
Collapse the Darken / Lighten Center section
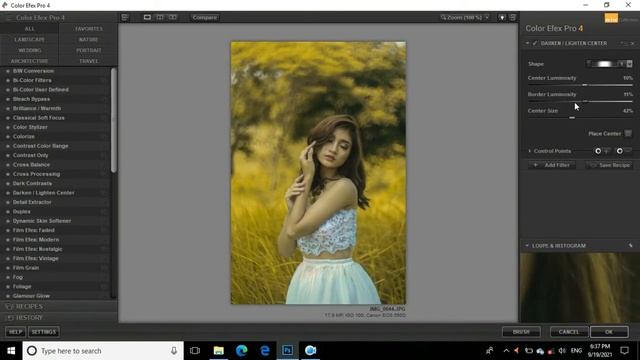click(x=527, y=43)
